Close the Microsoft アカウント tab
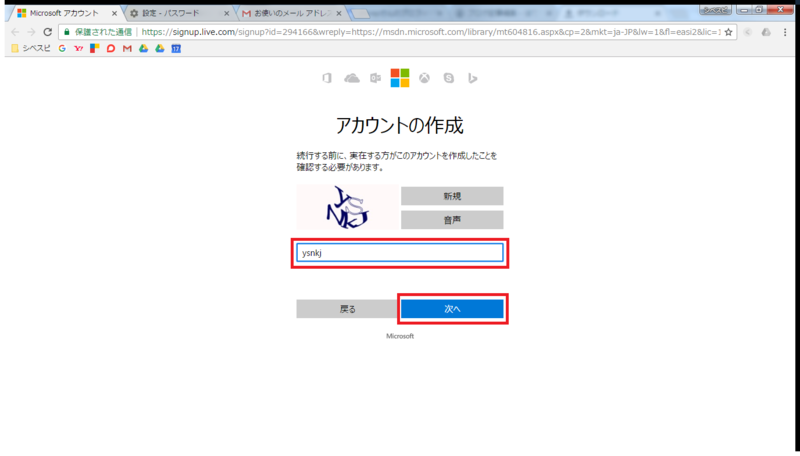 pos(114,14)
